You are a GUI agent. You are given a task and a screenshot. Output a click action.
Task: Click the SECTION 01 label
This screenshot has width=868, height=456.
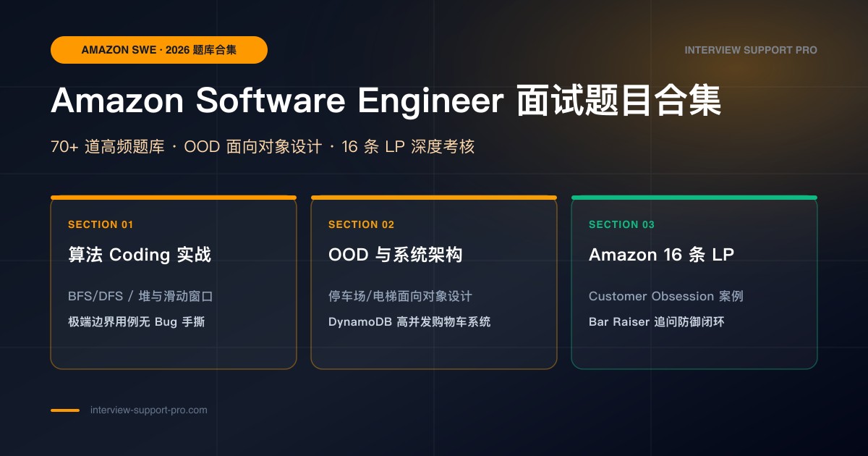click(x=101, y=224)
